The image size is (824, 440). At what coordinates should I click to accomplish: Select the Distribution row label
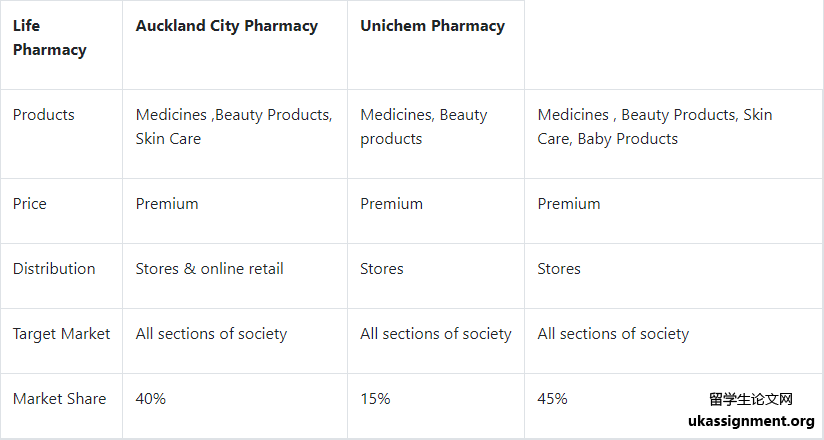point(54,269)
